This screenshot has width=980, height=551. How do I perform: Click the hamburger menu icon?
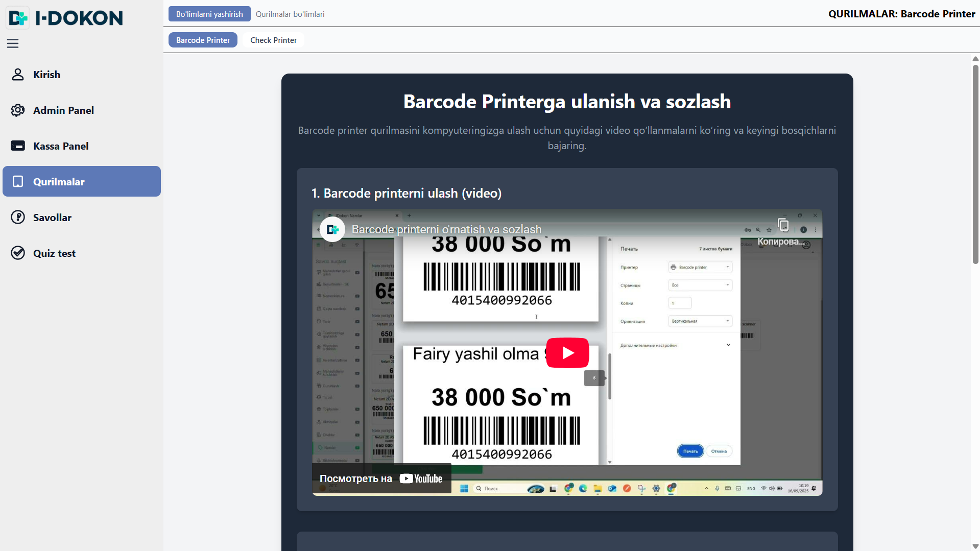tap(13, 43)
